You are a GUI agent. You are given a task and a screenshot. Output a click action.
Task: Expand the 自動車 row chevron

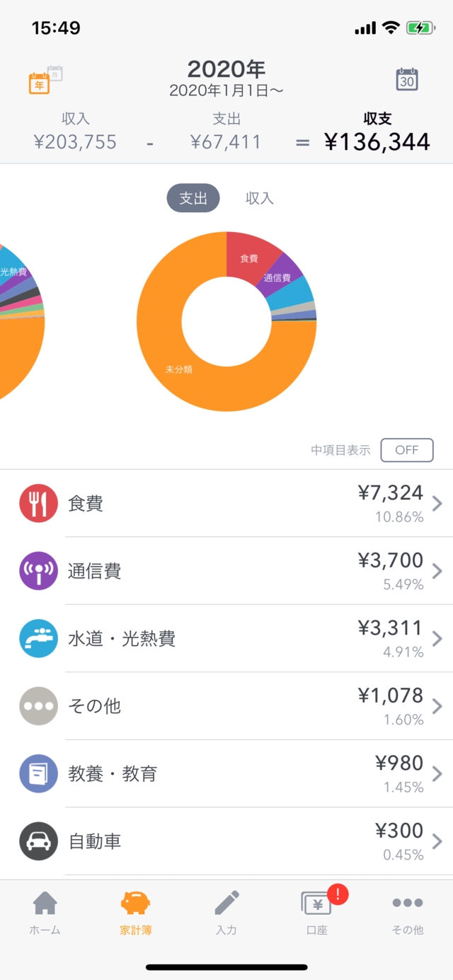[437, 841]
